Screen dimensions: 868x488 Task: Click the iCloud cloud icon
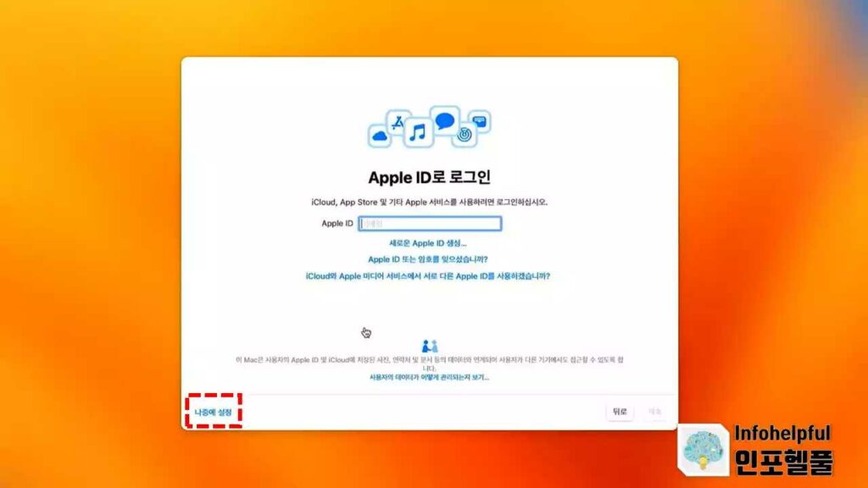[x=380, y=136]
